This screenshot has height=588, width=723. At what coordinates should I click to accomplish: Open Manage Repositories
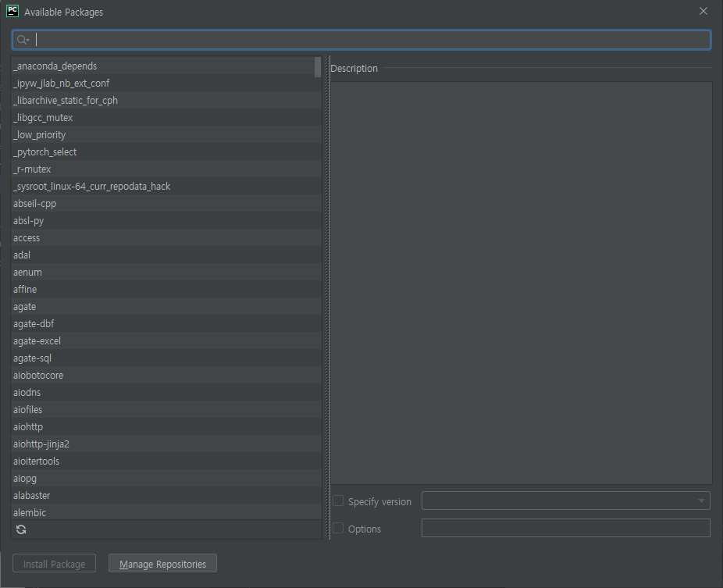[162, 564]
